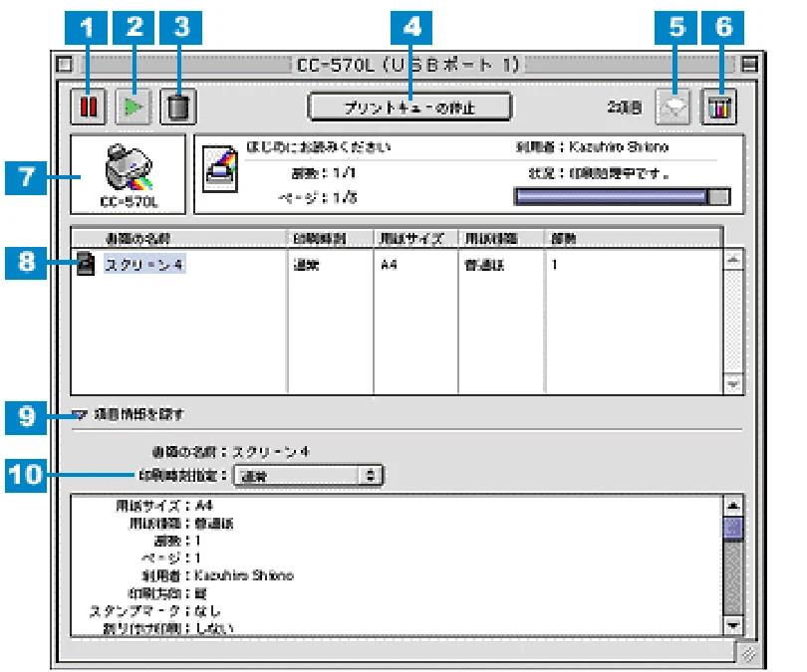Click the print progress bar
807x672 pixels.
[622, 197]
